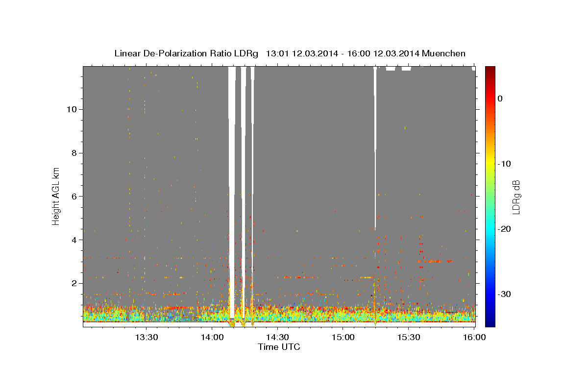588x392 pixels.
Task: Click the 'Time UTC' axis label
Action: tap(279, 347)
